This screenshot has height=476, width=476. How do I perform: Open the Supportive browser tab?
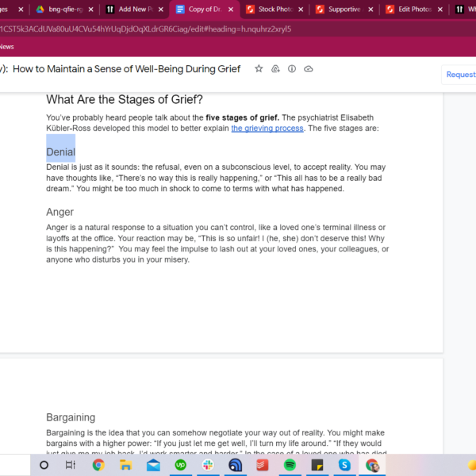[341, 10]
